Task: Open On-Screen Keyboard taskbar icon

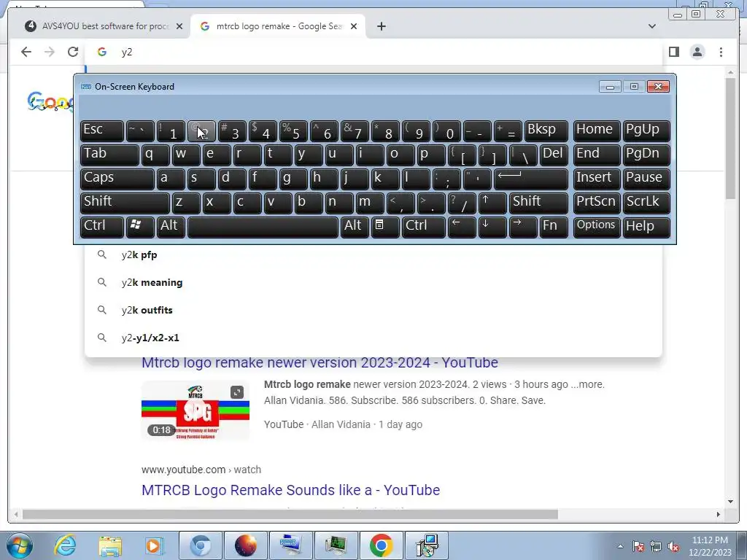Action: click(291, 545)
